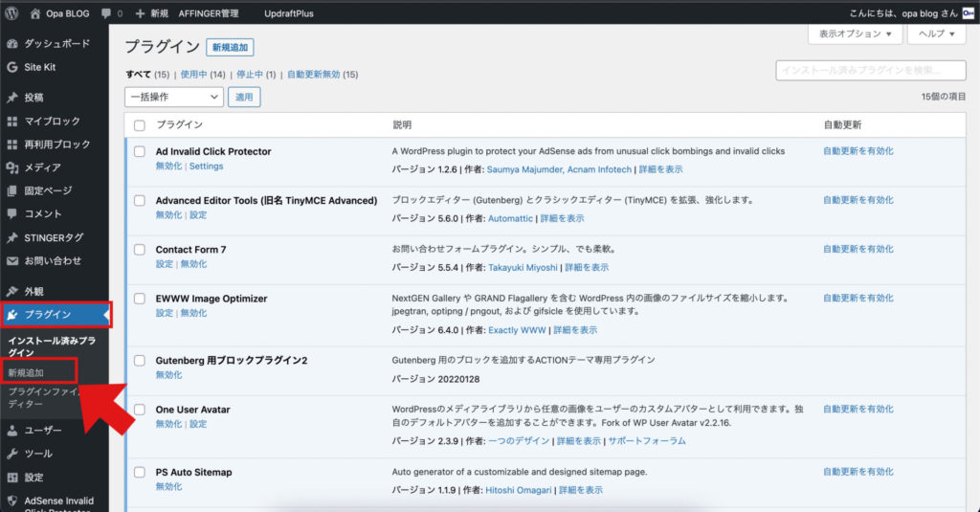The width and height of the screenshot is (980, 512).
Task: Open the お問い合わせ mail menu item
Action: click(52, 260)
